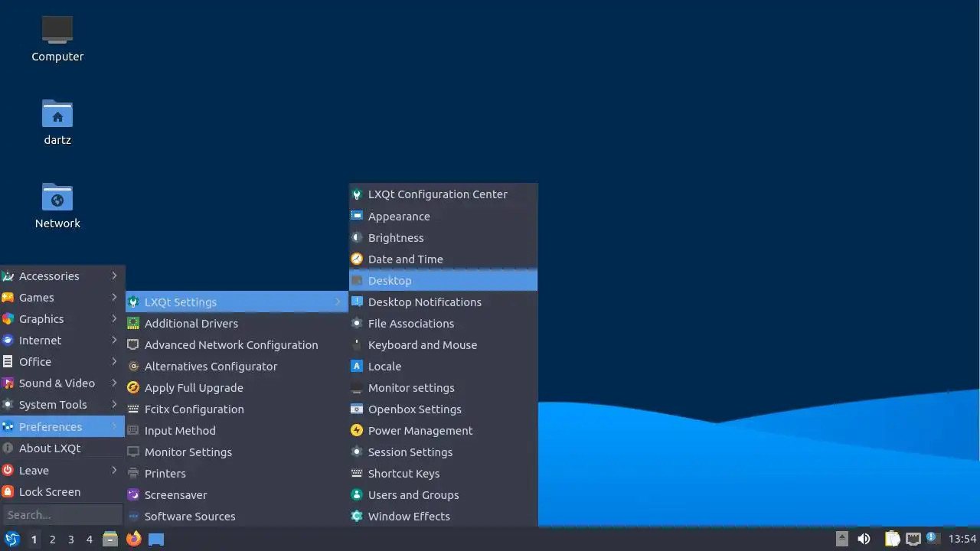
Task: Expand the Office submenu
Action: (62, 362)
